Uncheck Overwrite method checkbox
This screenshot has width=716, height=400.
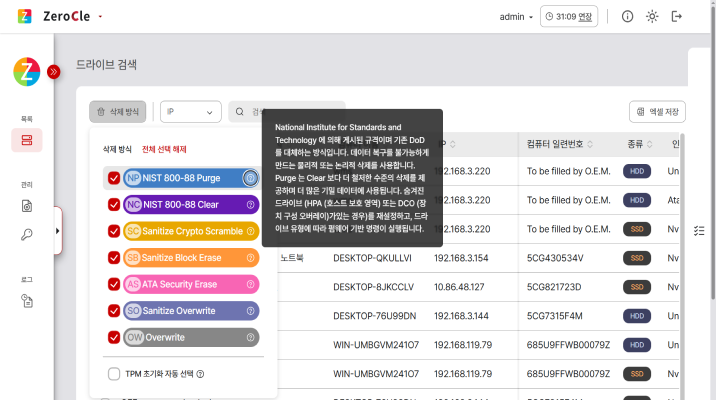114,337
